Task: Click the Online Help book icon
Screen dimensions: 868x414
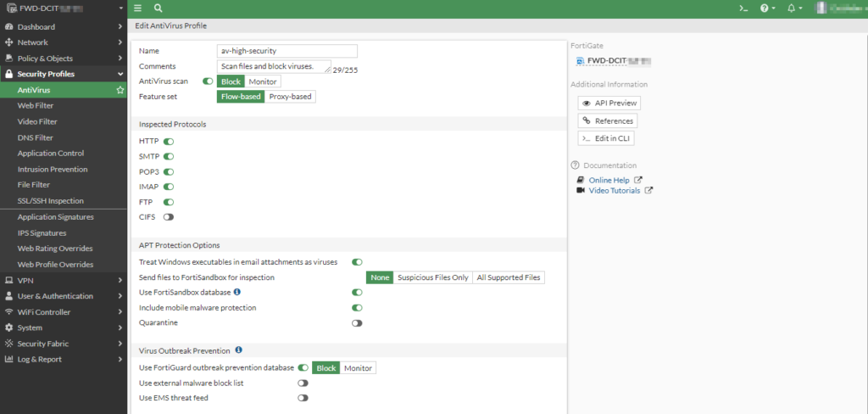Action: (x=580, y=180)
